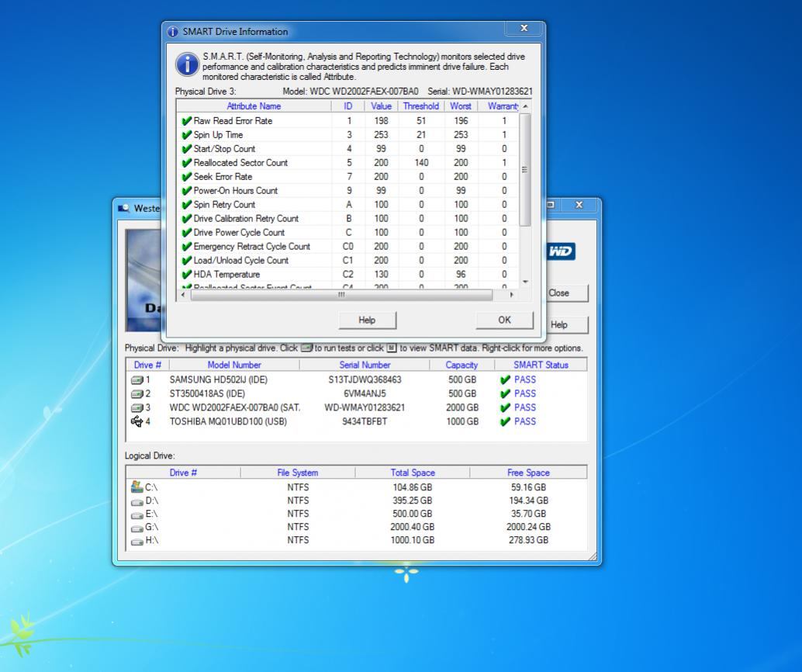This screenshot has height=672, width=802.
Task: Select the Raw Read Error Rate row
Action: 347,121
